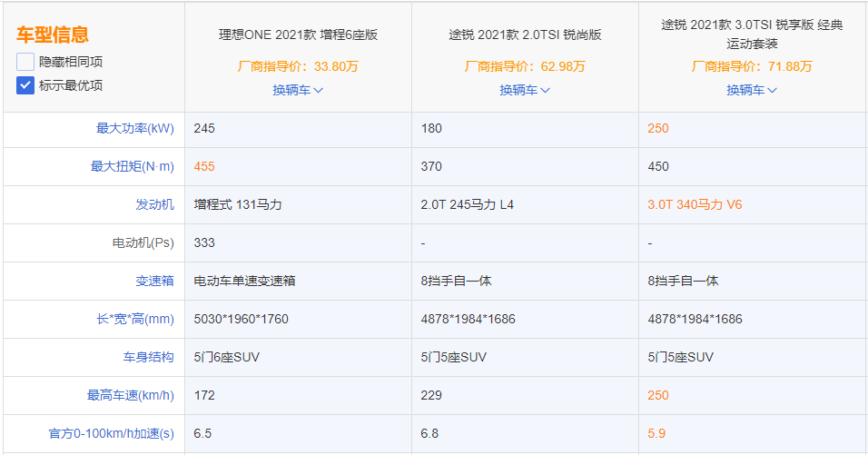Click the 长*宽*高(mm) row label

click(135, 320)
